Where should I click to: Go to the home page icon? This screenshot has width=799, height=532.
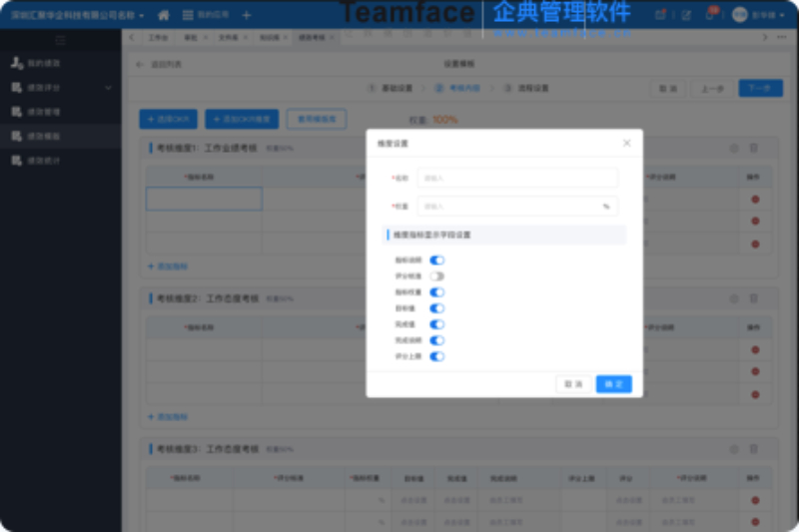pyautogui.click(x=164, y=15)
